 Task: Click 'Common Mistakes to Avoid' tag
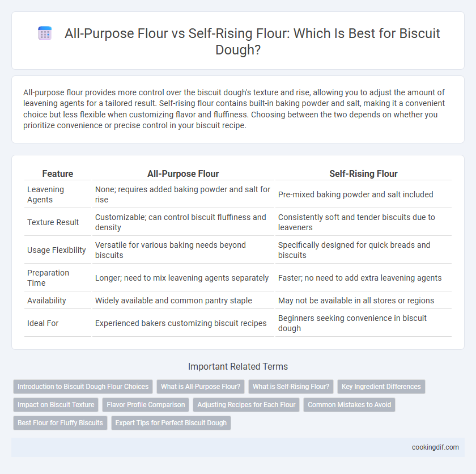coord(349,405)
